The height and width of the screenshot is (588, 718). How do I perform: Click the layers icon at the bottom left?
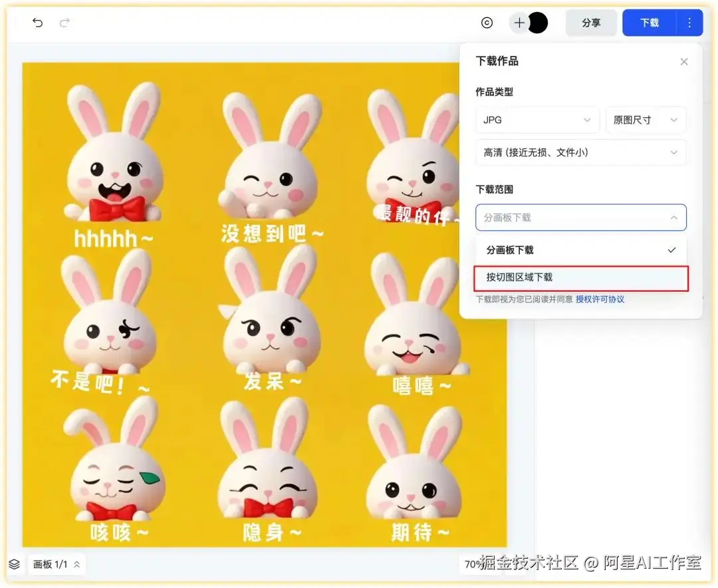coord(15,563)
